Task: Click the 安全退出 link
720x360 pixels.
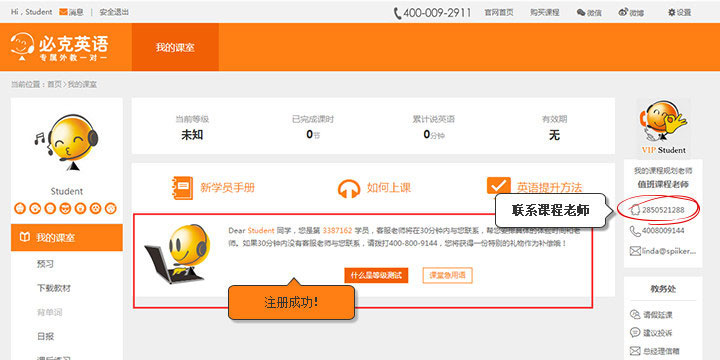Action: tap(114, 12)
